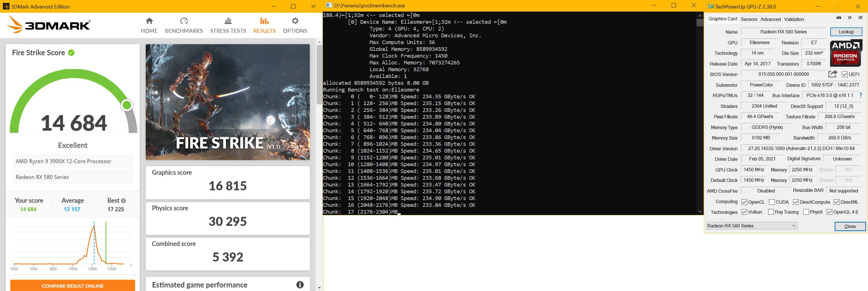Click the GPU Clock value '1450 MHz'
Screen dimensions: 868x291
(x=753, y=170)
